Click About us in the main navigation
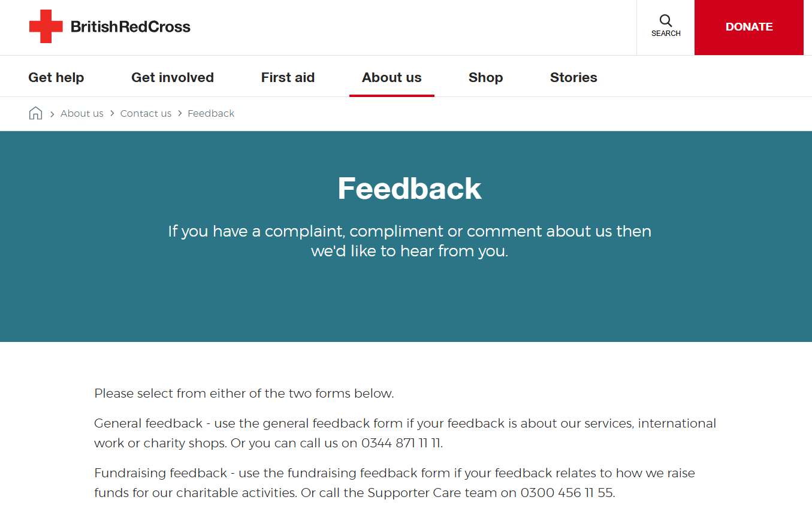This screenshot has height=515, width=812. [392, 77]
